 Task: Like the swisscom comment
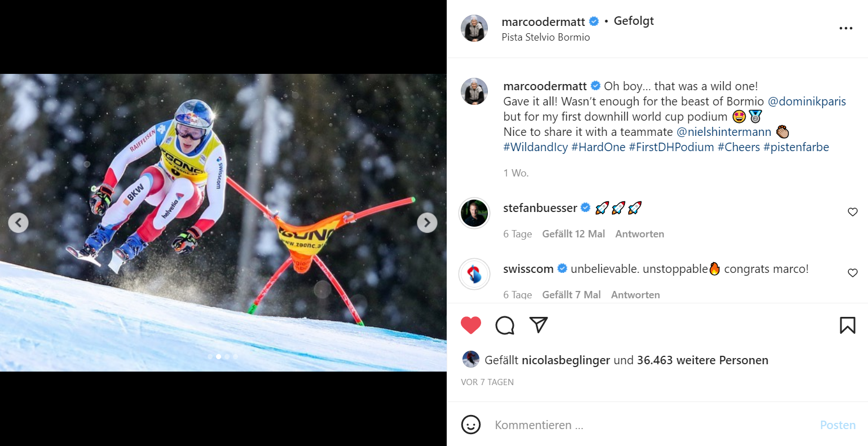pos(852,273)
